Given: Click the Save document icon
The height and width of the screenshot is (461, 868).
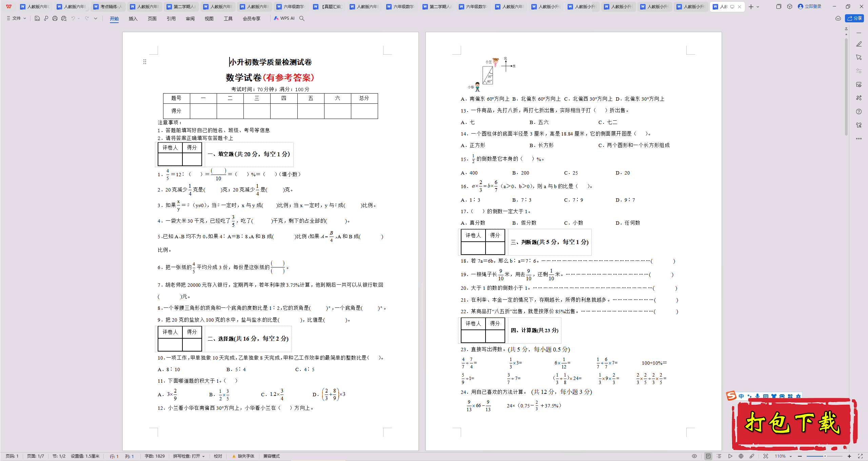Looking at the screenshot, I should [x=37, y=18].
